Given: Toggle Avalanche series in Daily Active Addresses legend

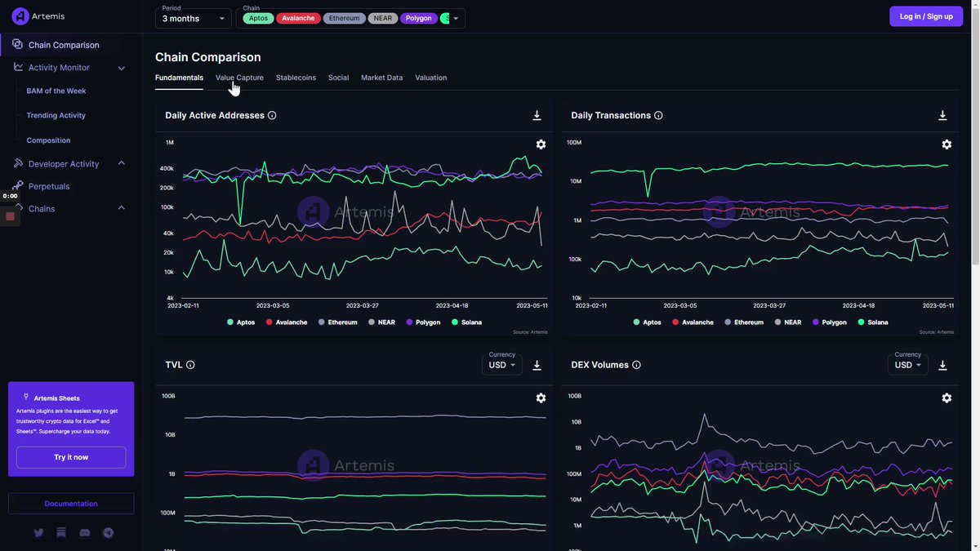Looking at the screenshot, I should [x=287, y=322].
